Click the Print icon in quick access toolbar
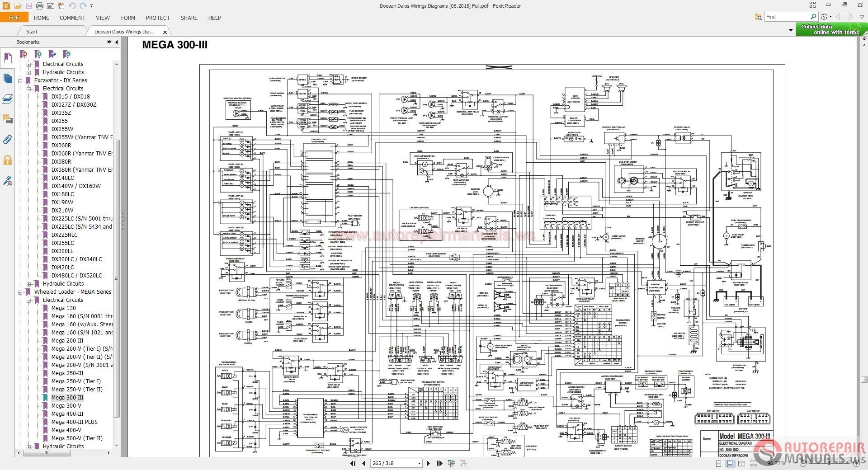Screen dimensions: 868x470 [40, 6]
